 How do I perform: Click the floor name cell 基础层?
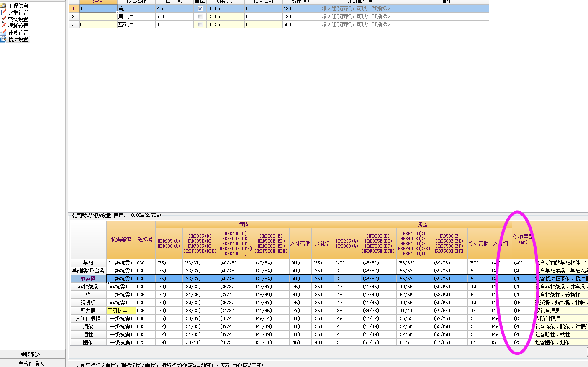click(136, 24)
